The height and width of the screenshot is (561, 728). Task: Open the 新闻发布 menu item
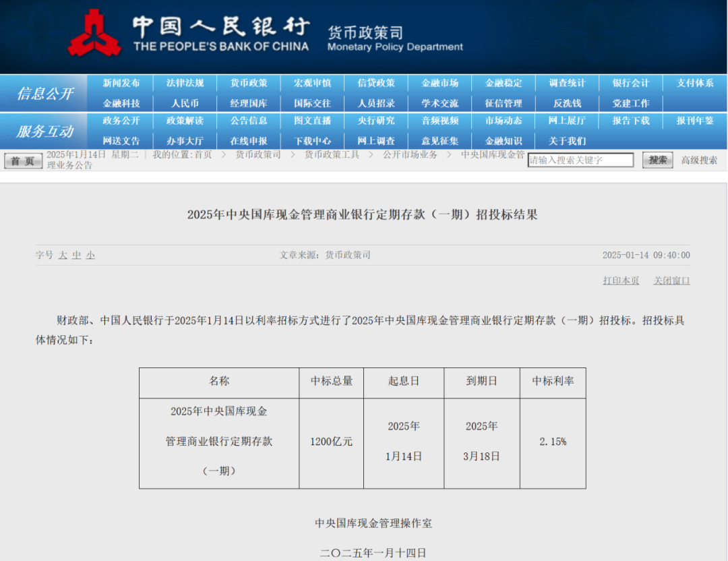click(121, 83)
